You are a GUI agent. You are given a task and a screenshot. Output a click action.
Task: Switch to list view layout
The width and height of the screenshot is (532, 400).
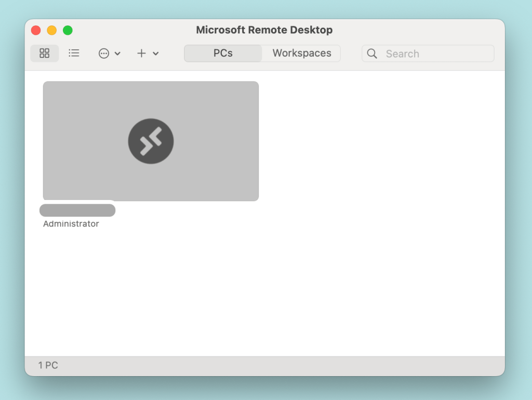[74, 54]
